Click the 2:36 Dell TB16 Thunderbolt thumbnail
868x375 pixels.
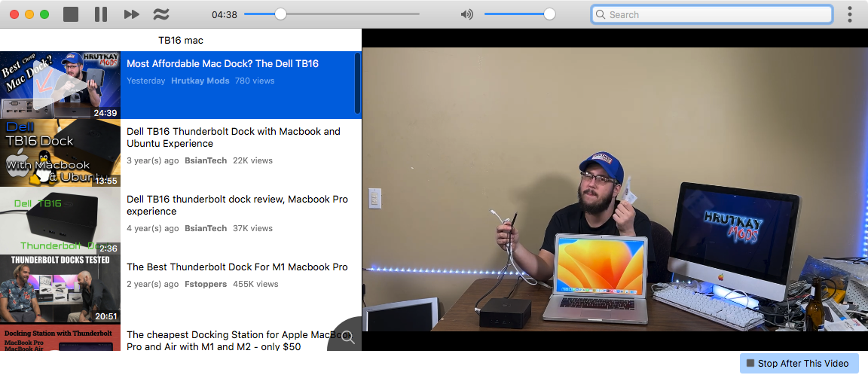60,220
